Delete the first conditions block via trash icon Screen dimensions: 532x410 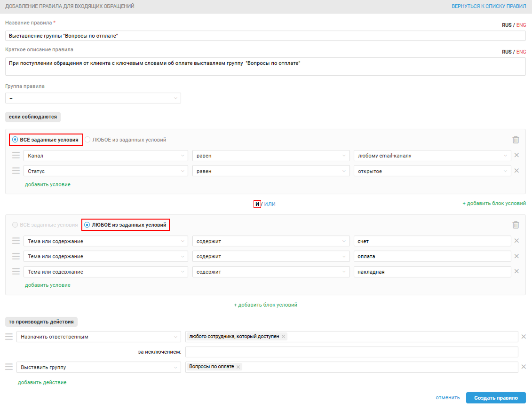point(516,140)
